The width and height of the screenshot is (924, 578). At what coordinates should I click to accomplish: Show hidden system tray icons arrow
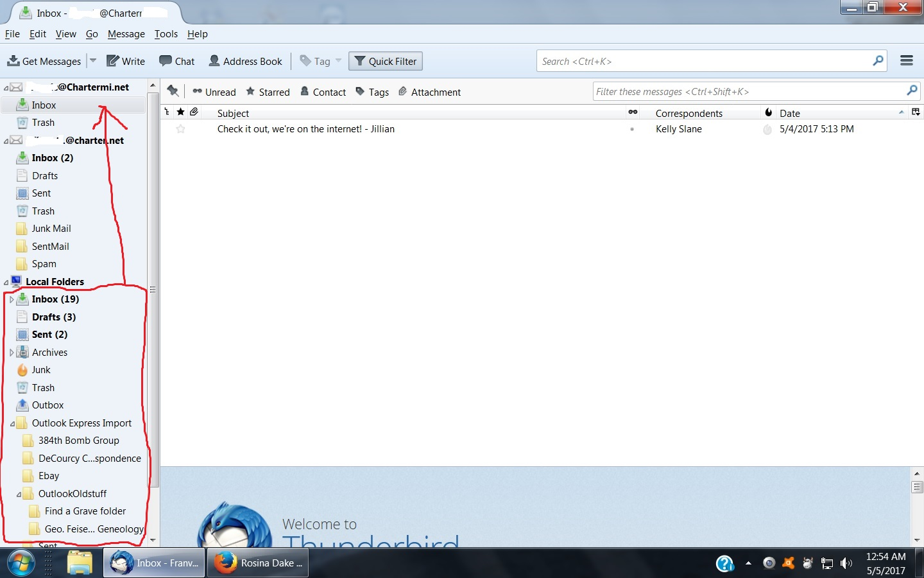click(748, 563)
